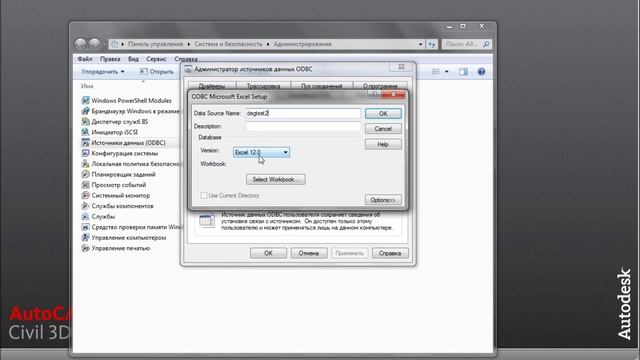Open Explorer help question mark icon
Image resolution: width=640 pixels, height=360 pixels.
tap(482, 72)
